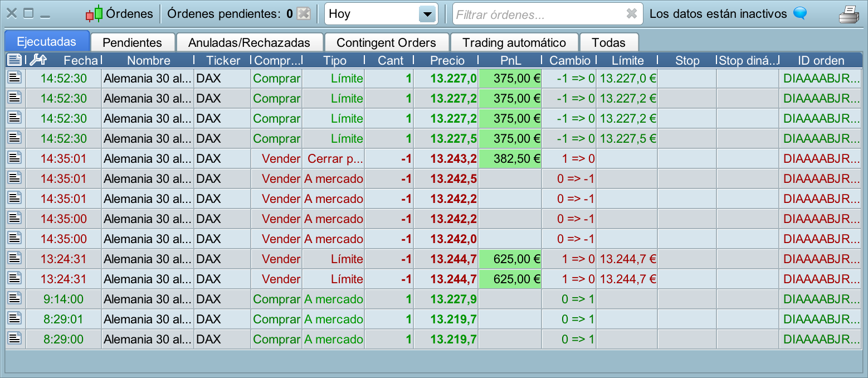Select the Trading automático tab
This screenshot has height=378, width=868.
[x=514, y=42]
